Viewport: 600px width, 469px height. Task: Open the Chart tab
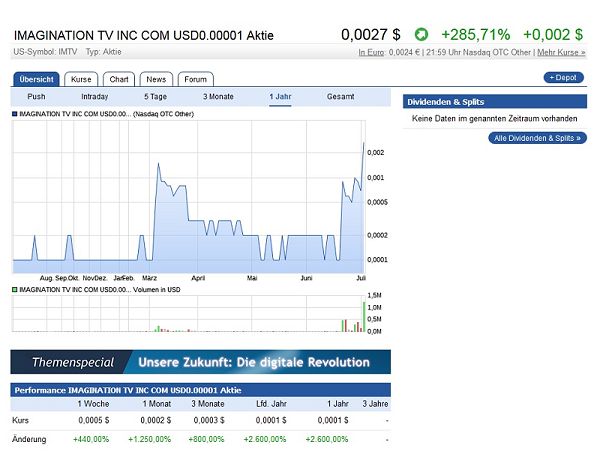119,79
